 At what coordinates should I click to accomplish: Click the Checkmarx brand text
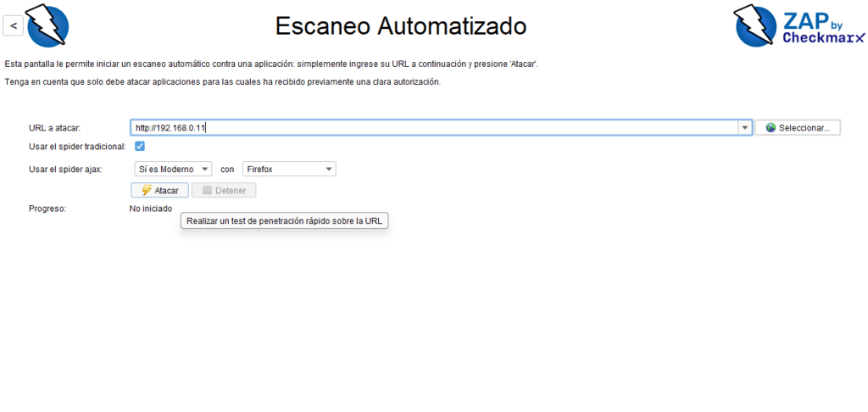pos(822,38)
